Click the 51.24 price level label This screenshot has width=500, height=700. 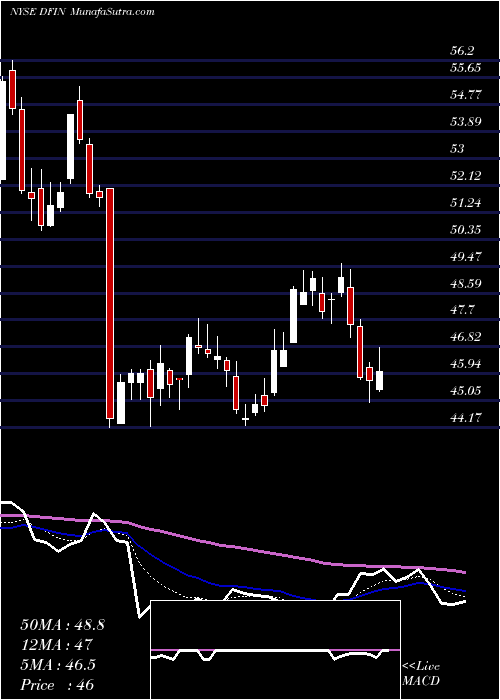[x=465, y=203]
